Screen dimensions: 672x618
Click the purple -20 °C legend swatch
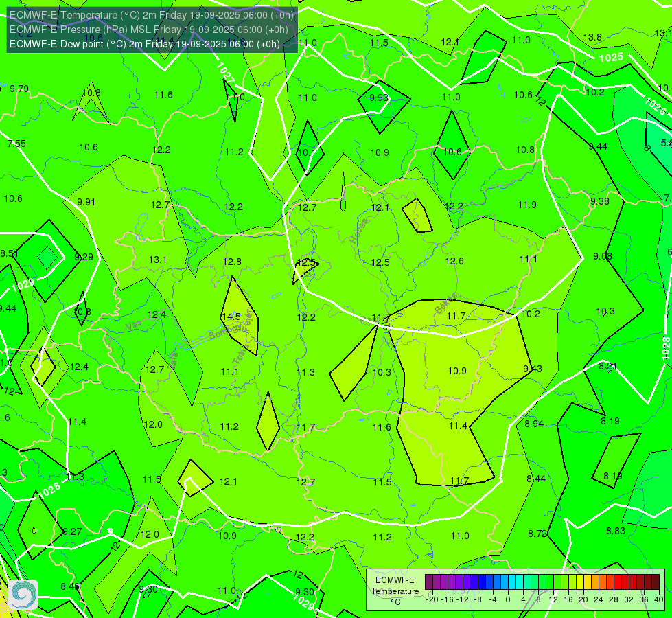429,582
